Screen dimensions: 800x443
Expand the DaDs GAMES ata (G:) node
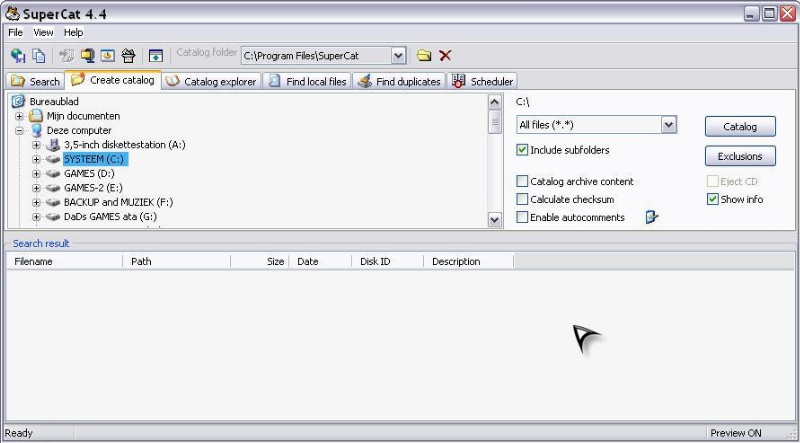[36, 216]
